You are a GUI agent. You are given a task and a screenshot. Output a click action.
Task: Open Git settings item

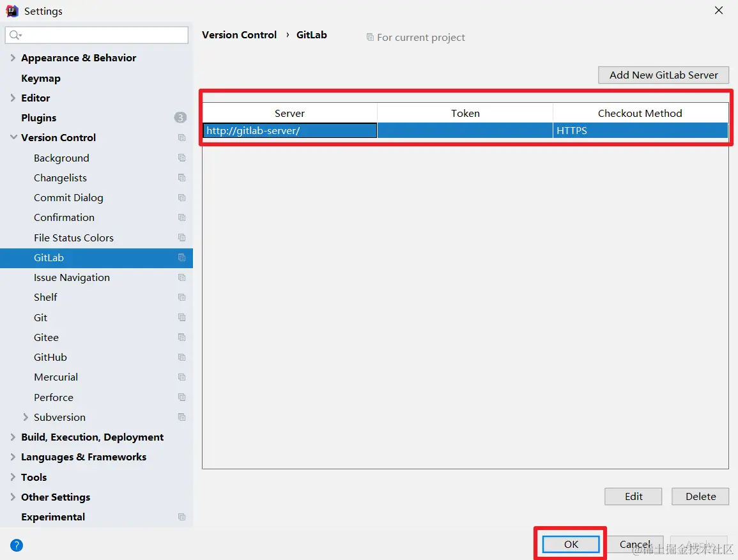click(x=40, y=318)
